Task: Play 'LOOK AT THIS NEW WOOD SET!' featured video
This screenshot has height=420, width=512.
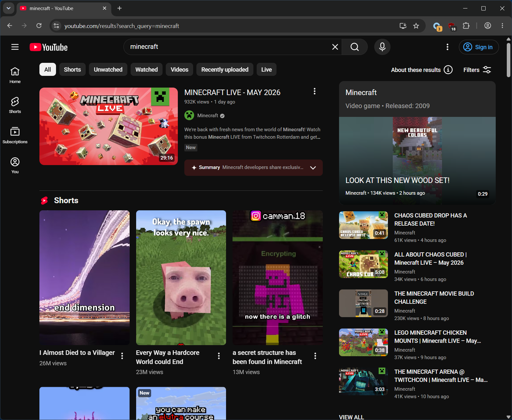Action: [x=417, y=161]
